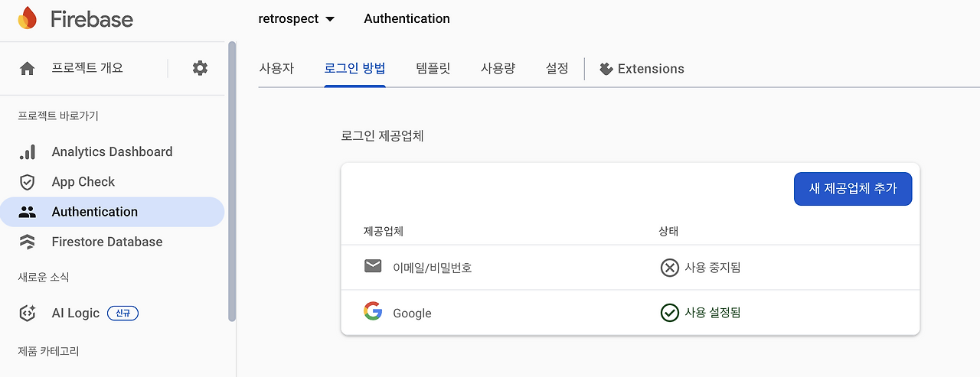Viewport: 980px width, 377px height.
Task: Click the 프로젝트 바로가기 section label
Action: pyautogui.click(x=58, y=116)
